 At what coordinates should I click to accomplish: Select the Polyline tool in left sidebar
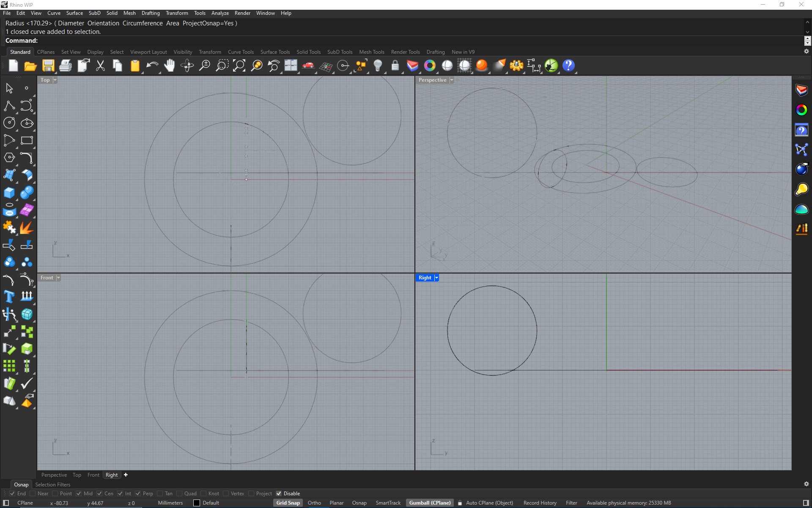[9, 105]
